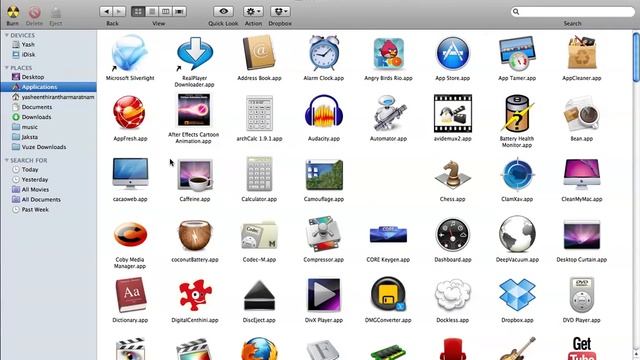Switch to column view mode
This screenshot has width=640, height=360.
165,11
